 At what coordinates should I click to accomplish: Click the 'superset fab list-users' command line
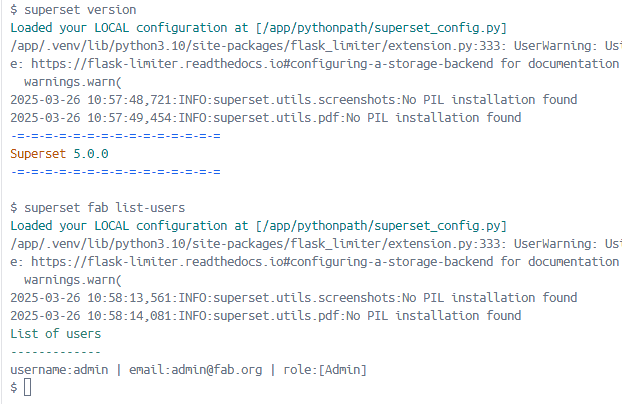point(98,208)
